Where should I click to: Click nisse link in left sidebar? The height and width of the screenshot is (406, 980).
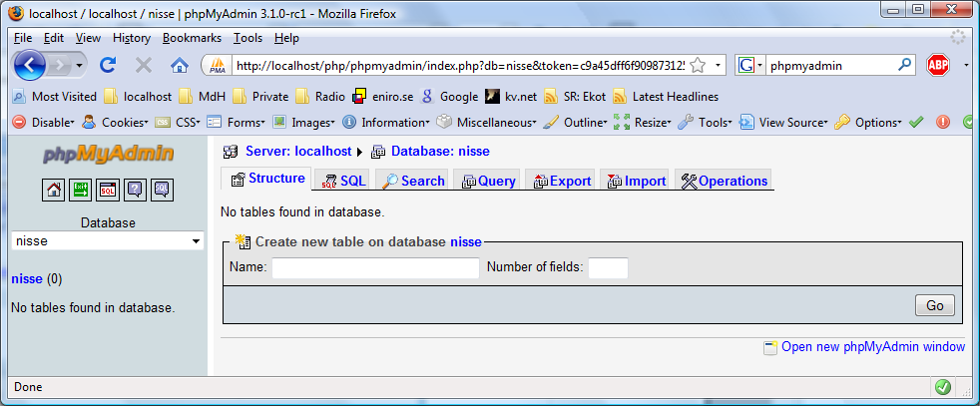[x=27, y=279]
